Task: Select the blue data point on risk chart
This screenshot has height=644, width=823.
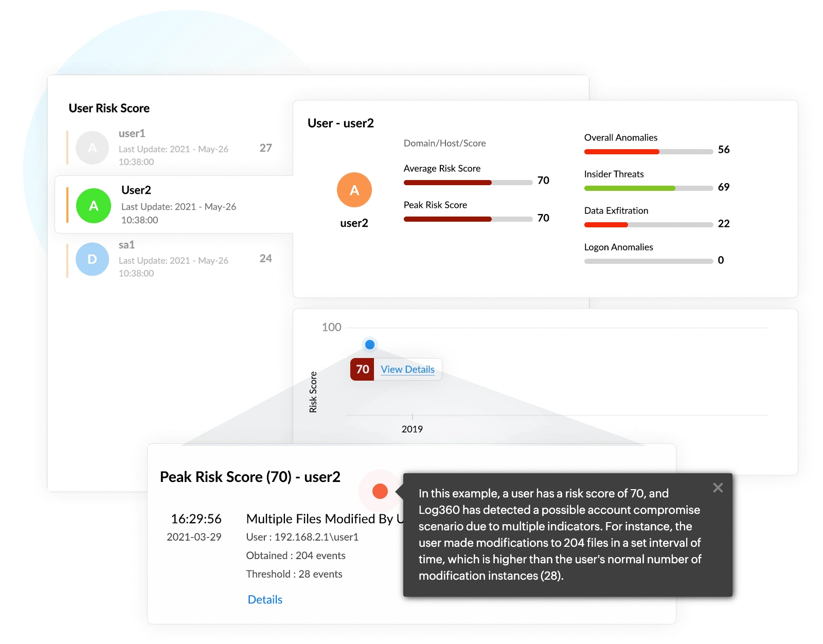Action: coord(370,345)
